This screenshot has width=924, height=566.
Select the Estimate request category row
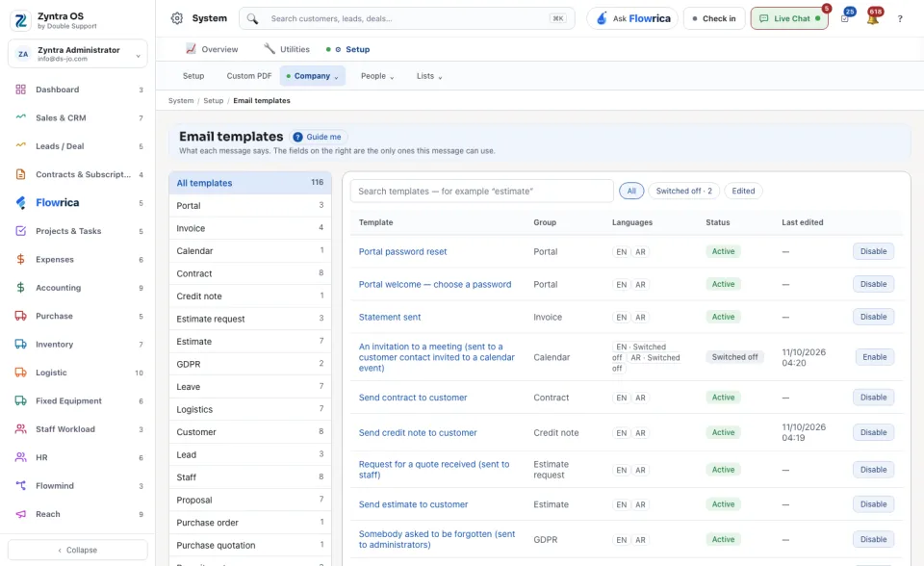point(250,319)
